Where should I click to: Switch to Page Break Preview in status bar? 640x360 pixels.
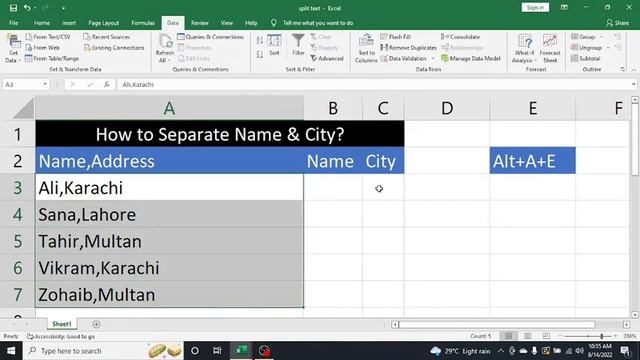tap(546, 336)
